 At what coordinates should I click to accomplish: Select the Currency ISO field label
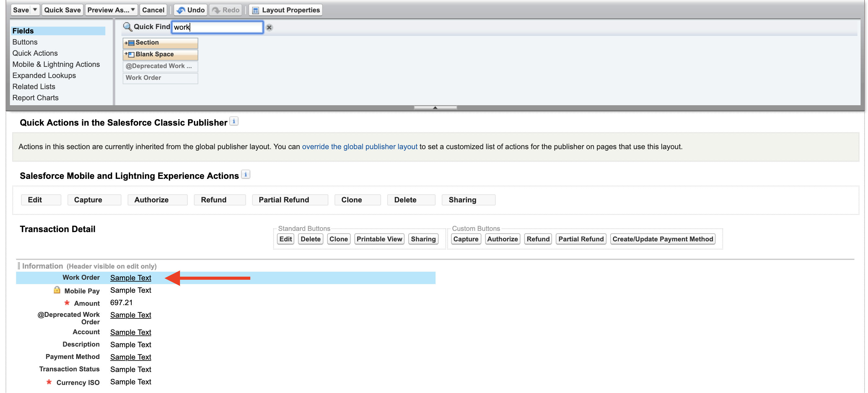point(78,382)
